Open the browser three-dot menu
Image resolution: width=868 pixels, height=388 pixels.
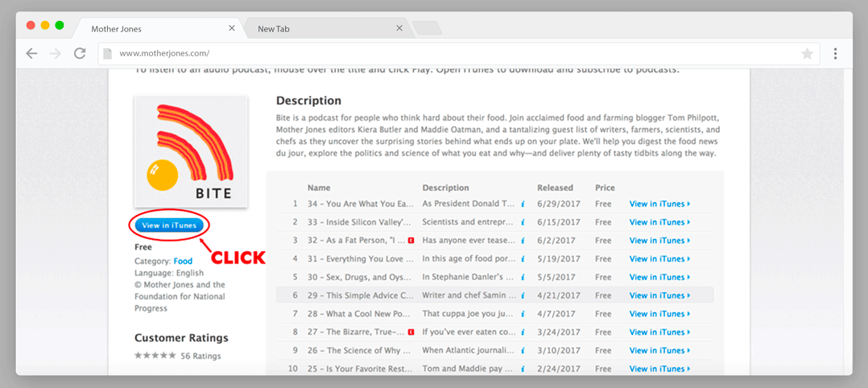[x=835, y=54]
